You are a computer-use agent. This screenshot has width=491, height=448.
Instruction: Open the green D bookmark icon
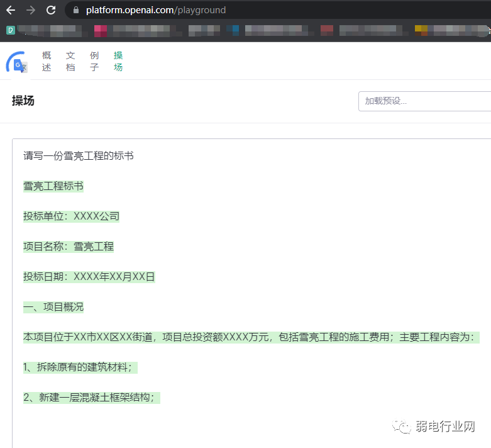[11, 30]
